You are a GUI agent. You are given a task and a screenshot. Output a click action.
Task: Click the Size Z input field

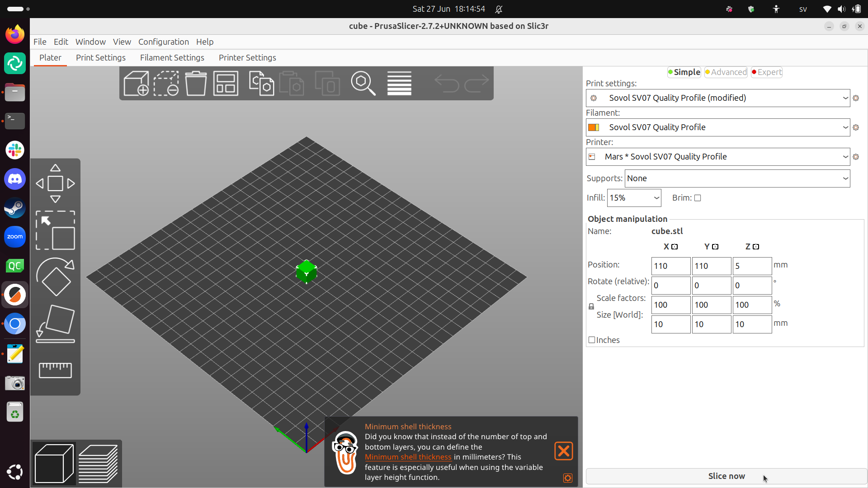pos(752,324)
